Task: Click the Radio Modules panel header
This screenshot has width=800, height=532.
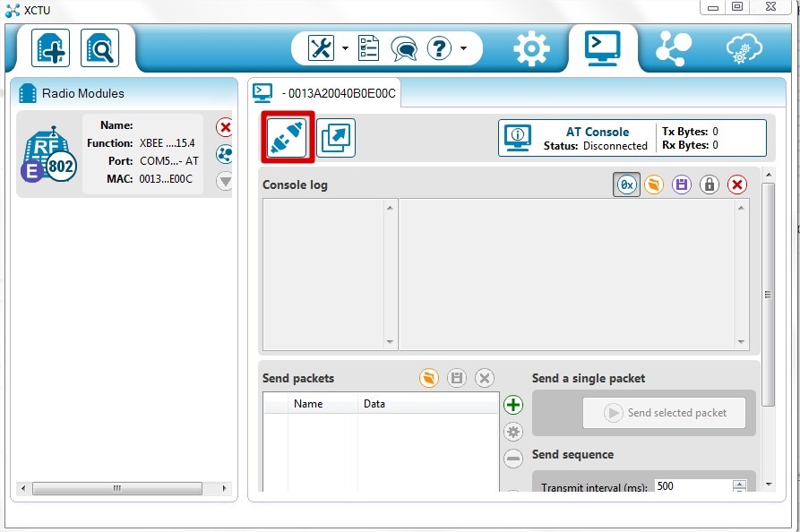Action: tap(124, 93)
